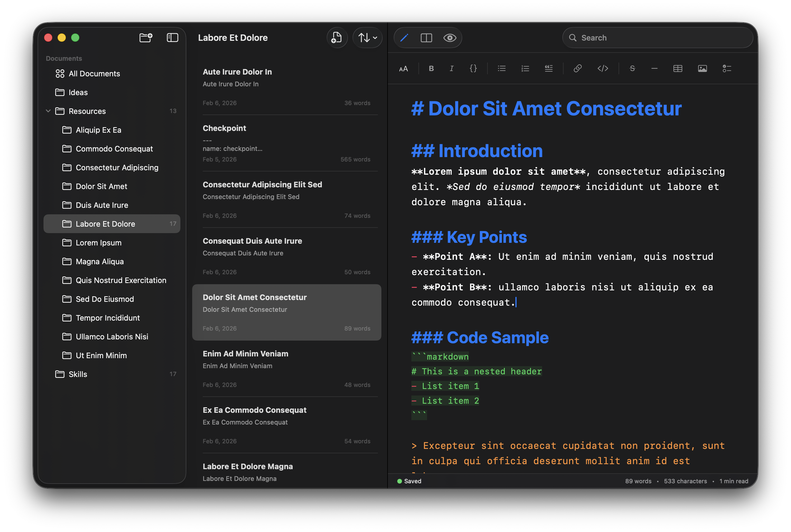This screenshot has width=791, height=532.
Task: Create a new document
Action: pyautogui.click(x=336, y=38)
